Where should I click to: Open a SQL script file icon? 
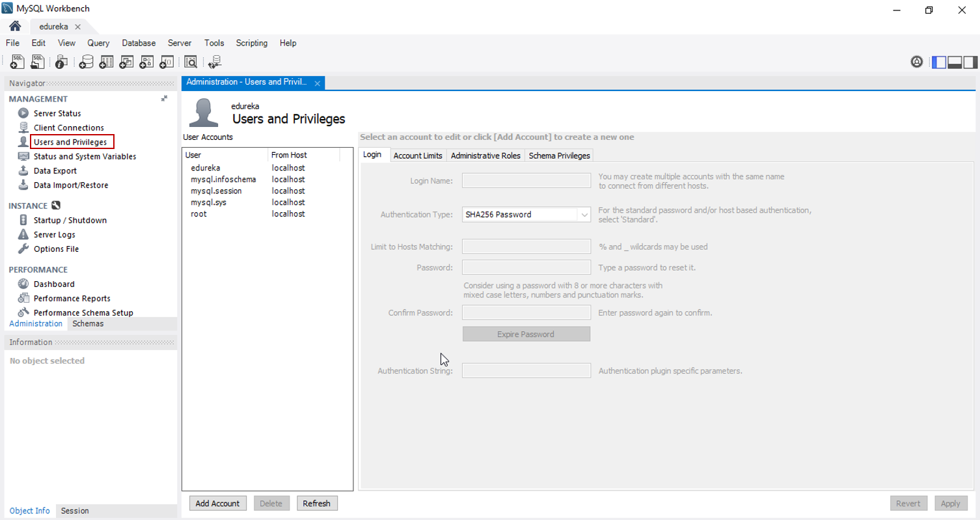tap(38, 62)
